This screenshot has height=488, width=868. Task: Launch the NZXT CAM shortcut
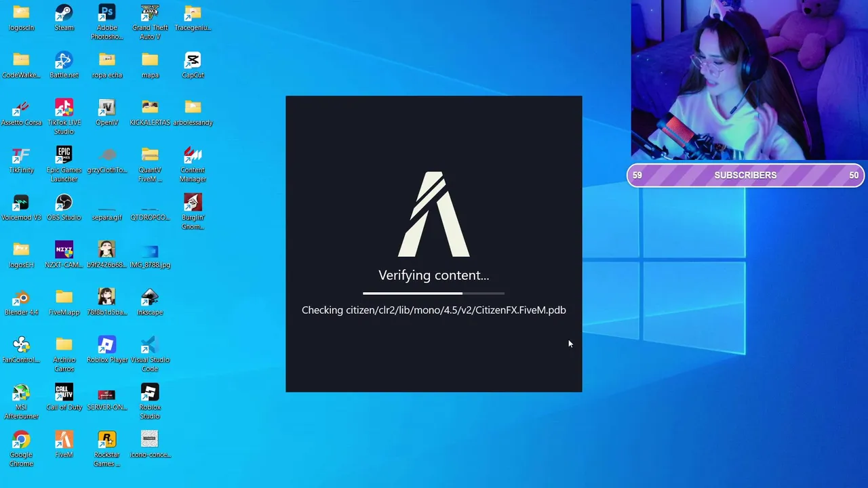click(64, 256)
